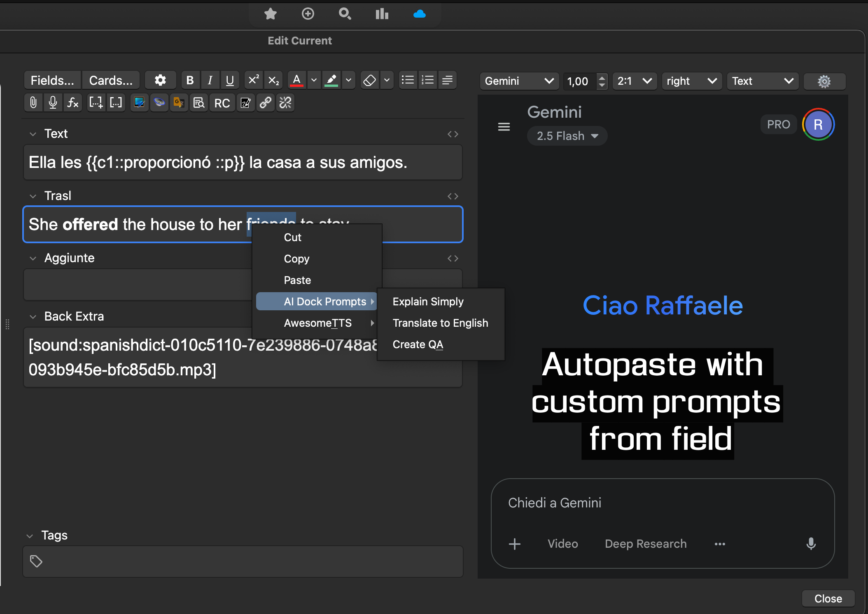Open the stats bar chart icon

point(382,14)
